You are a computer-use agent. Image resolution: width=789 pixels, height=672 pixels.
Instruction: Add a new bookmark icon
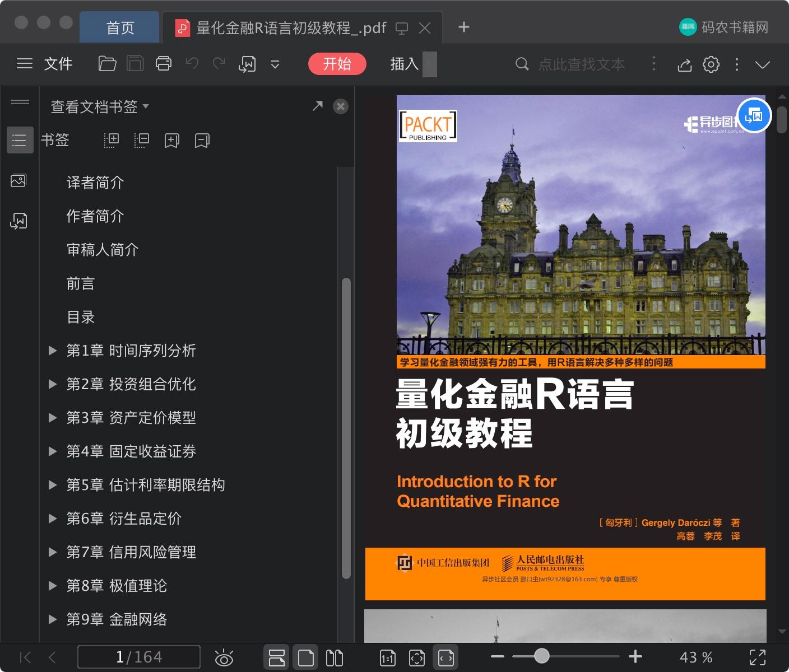coord(172,140)
